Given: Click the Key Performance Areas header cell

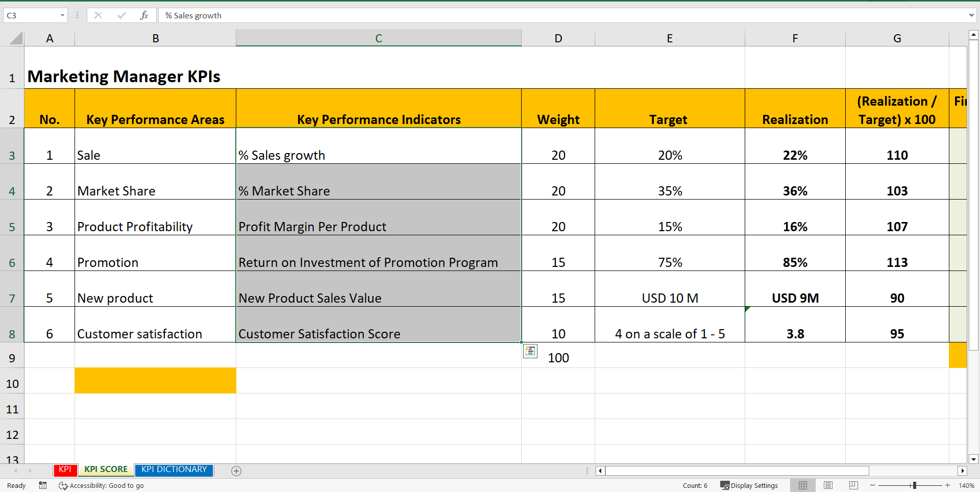Looking at the screenshot, I should [155, 108].
